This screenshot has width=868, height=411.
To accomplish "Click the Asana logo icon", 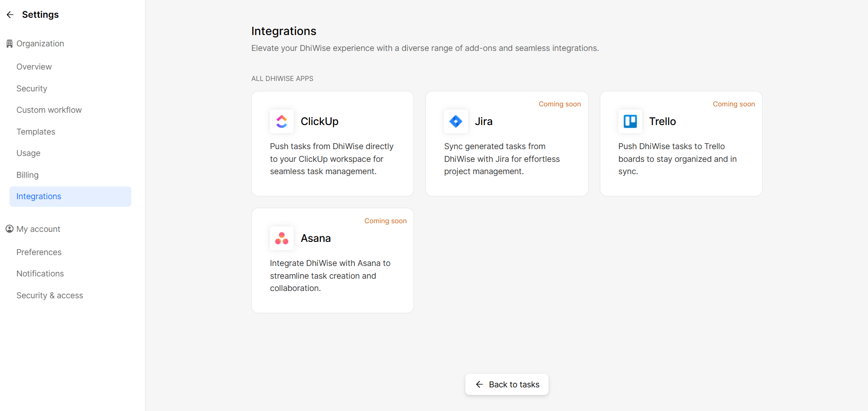I will 282,238.
